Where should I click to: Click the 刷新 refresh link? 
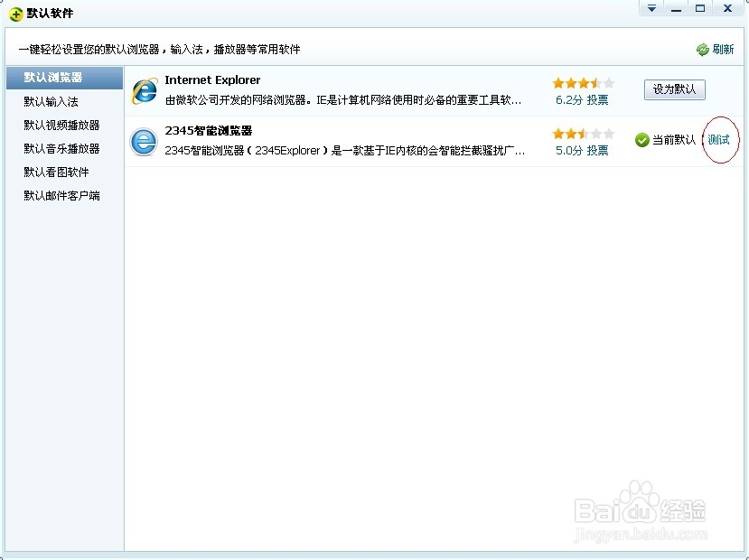(723, 50)
